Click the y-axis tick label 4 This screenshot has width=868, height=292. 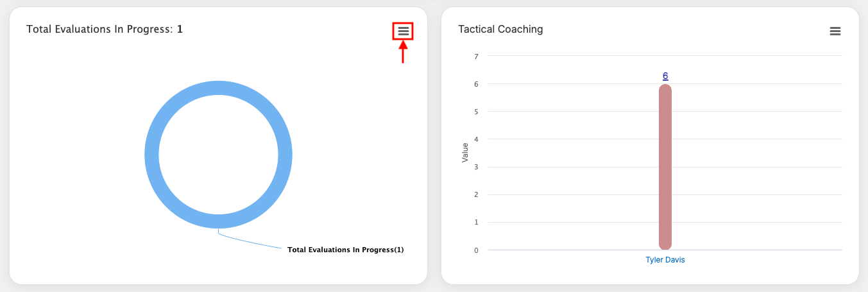coord(476,139)
